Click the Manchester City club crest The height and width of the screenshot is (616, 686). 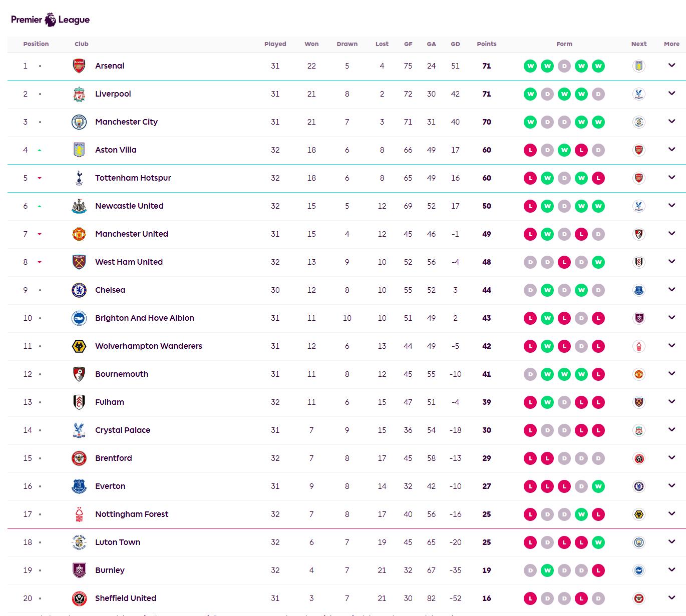79,122
